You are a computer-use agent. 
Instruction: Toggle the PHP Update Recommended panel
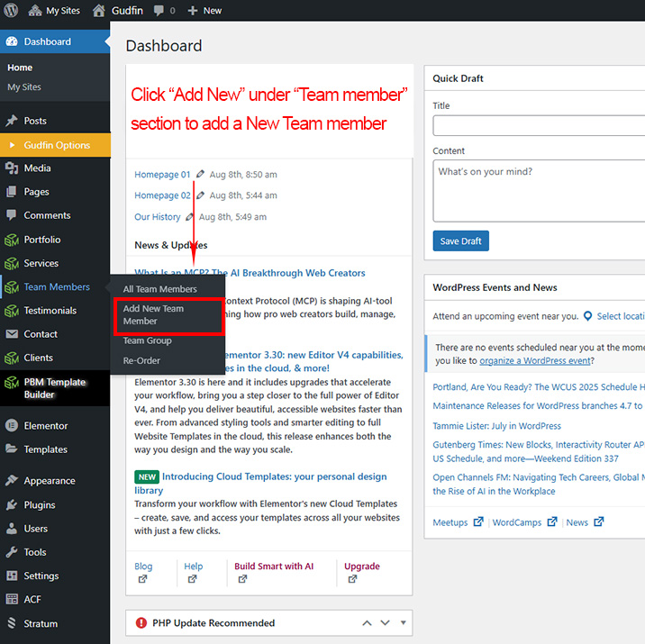[403, 623]
